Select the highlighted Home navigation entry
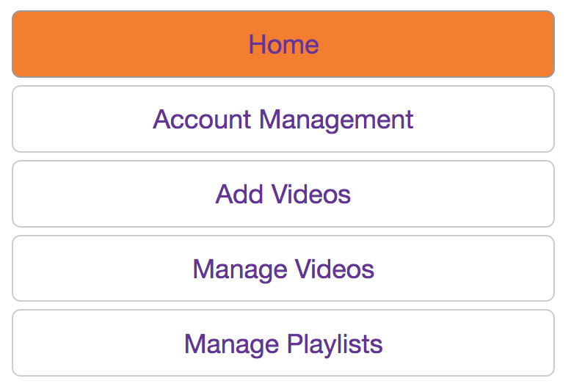The width and height of the screenshot is (571, 392). click(x=283, y=45)
